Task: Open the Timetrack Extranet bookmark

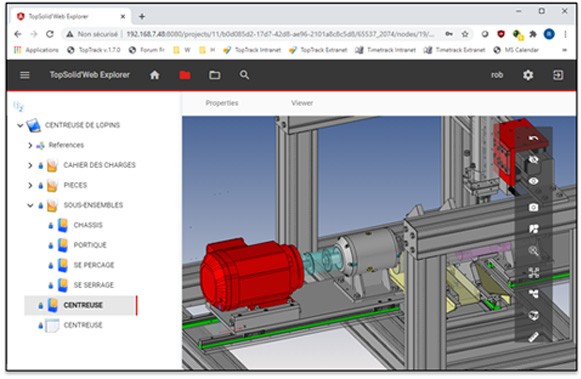Action: (x=454, y=50)
